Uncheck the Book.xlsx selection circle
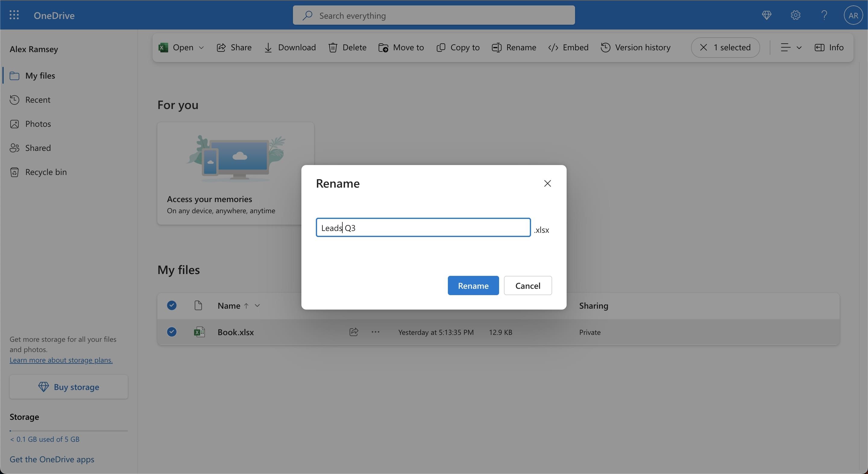Image resolution: width=868 pixels, height=474 pixels. click(171, 332)
